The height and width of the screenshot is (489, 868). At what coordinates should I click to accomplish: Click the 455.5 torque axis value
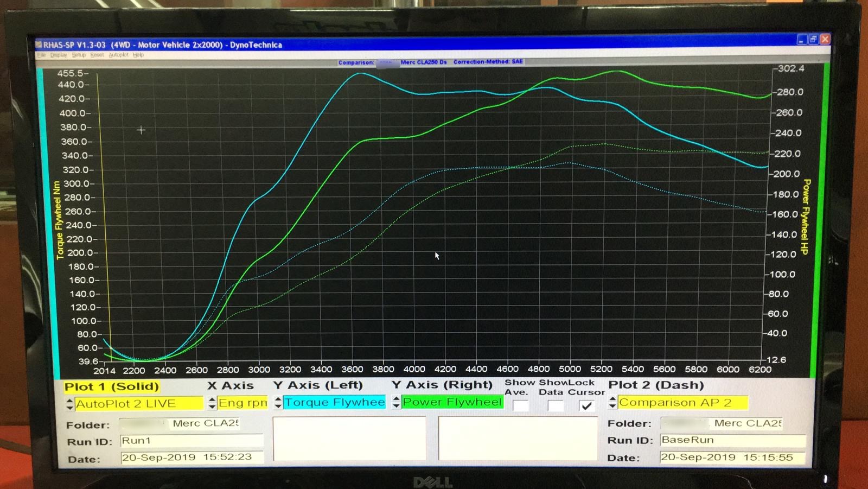point(71,73)
